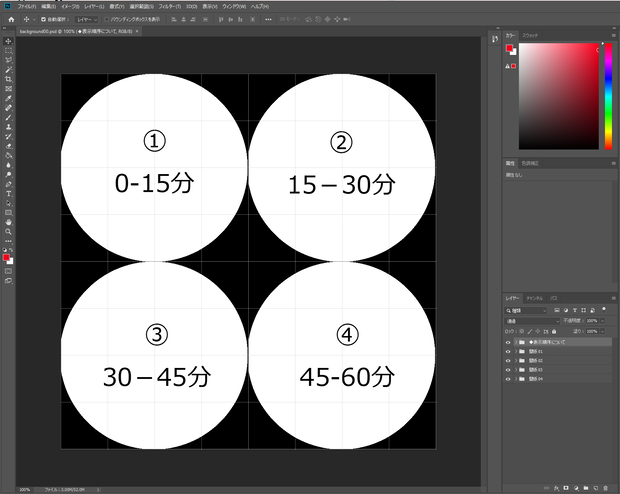Click the vertical hue slider in Color panel
The height and width of the screenshot is (494, 620).
pyautogui.click(x=609, y=96)
